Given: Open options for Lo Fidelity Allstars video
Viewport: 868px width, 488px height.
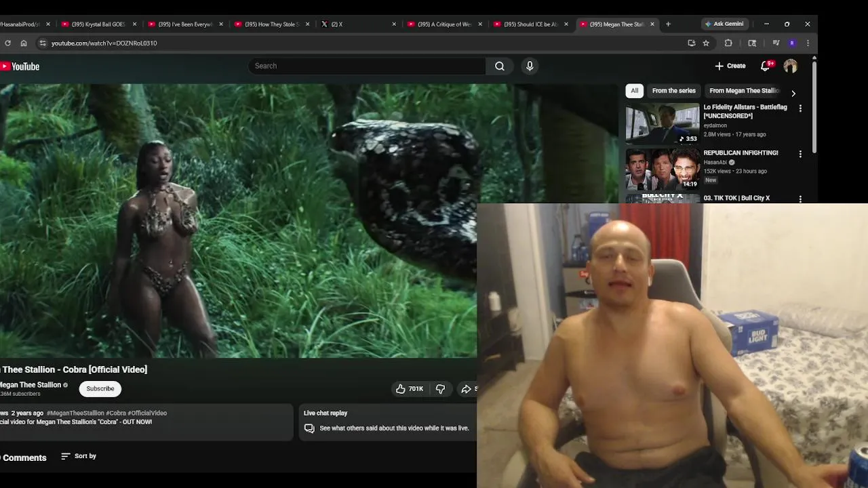Looking at the screenshot, I should tap(800, 108).
